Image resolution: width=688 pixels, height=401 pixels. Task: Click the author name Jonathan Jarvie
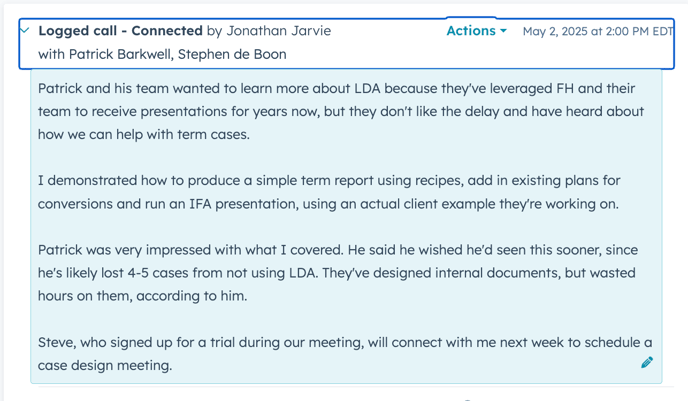tap(279, 31)
